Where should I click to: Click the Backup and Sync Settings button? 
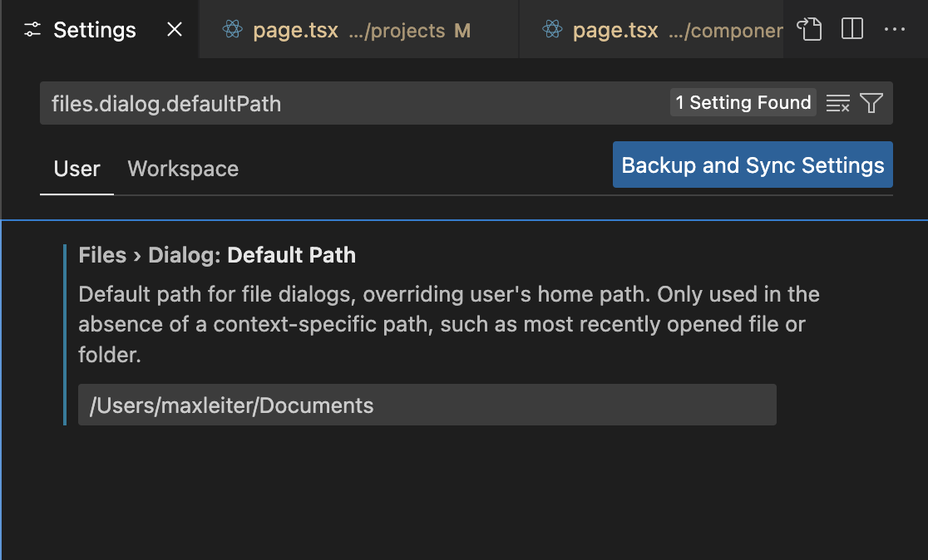click(752, 165)
